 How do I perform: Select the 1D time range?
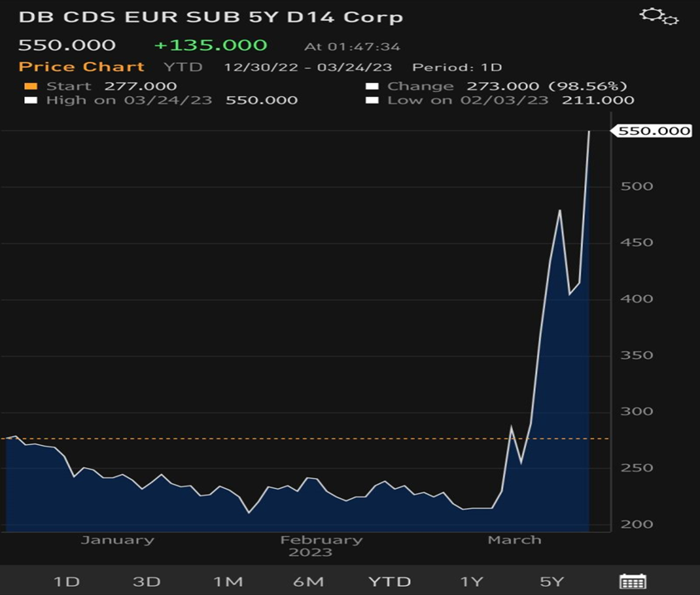click(66, 582)
